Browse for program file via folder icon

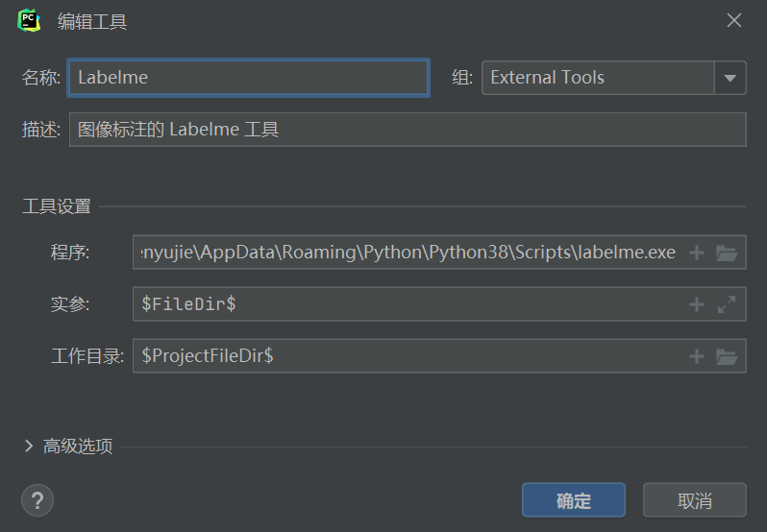point(727,253)
